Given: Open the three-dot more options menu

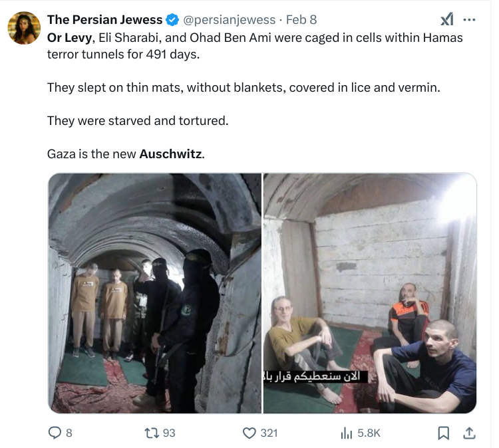Looking at the screenshot, I should (469, 20).
